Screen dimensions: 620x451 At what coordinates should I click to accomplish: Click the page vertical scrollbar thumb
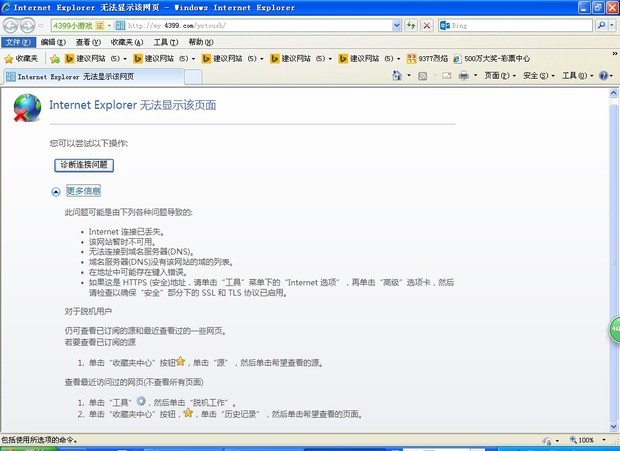point(614,262)
